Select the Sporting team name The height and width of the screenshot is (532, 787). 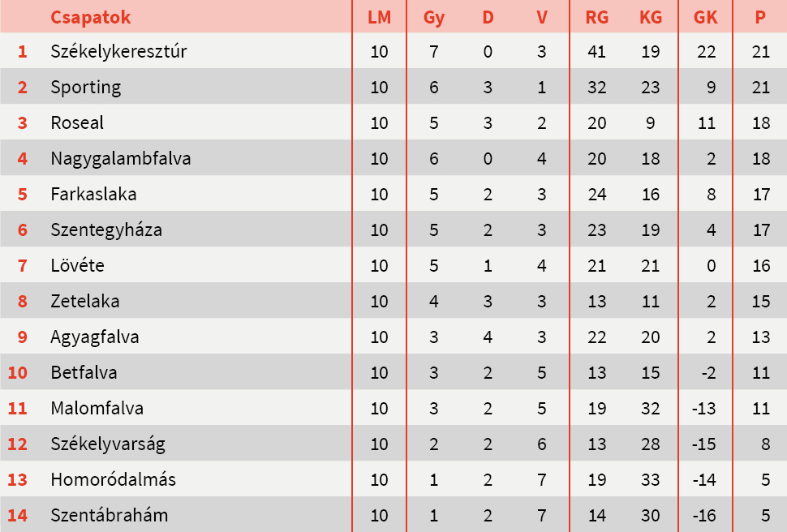[x=85, y=88]
